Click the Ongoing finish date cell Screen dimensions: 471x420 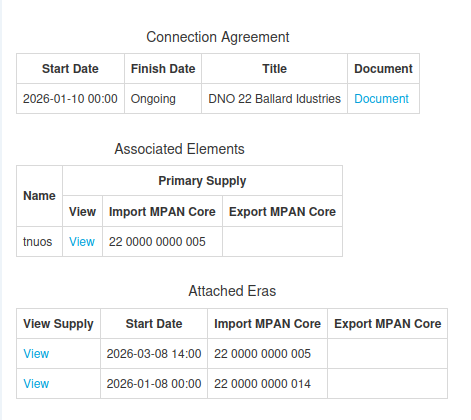[163, 99]
